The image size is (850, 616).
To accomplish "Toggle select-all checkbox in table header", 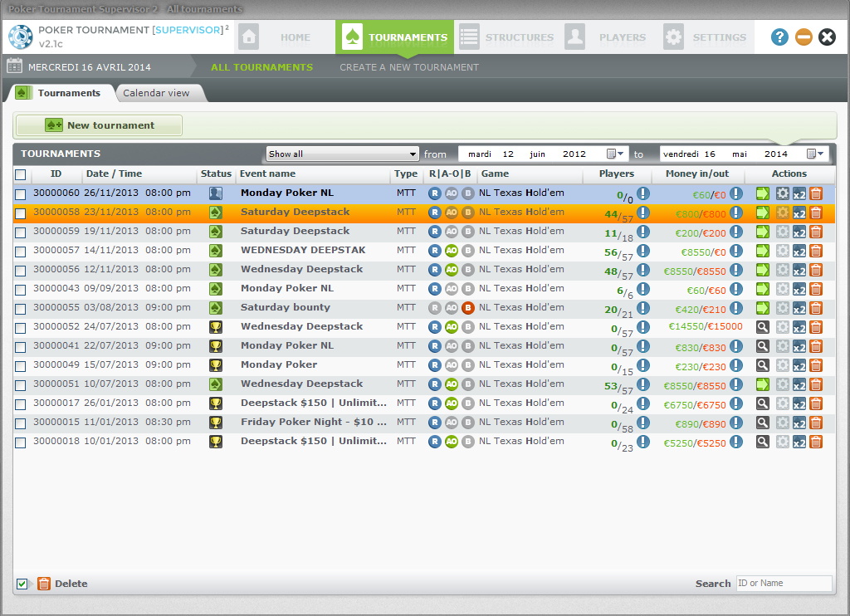I will 21,174.
